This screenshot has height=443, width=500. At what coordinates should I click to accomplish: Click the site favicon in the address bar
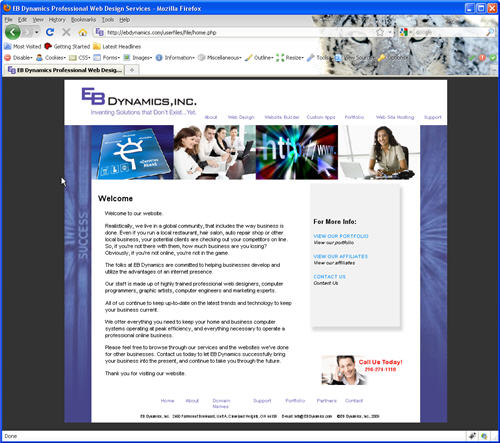click(x=99, y=32)
